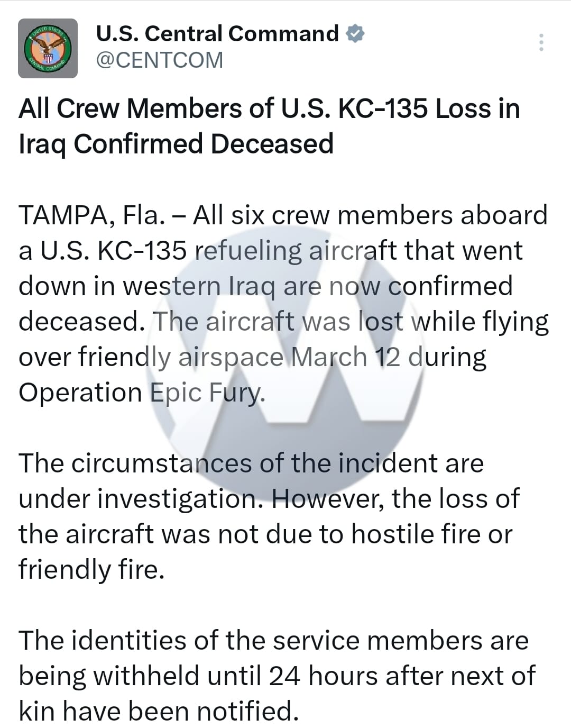
Task: Click the phrase "hostile fire"
Action: point(416,534)
